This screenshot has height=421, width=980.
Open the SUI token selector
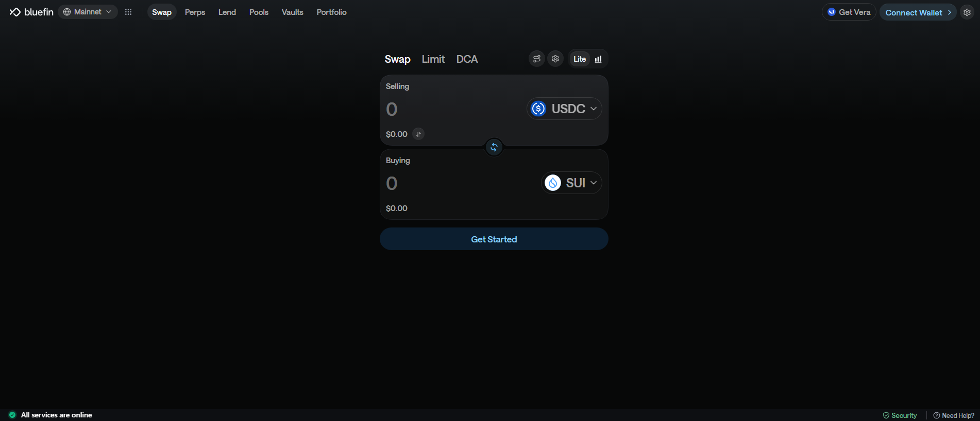click(571, 183)
